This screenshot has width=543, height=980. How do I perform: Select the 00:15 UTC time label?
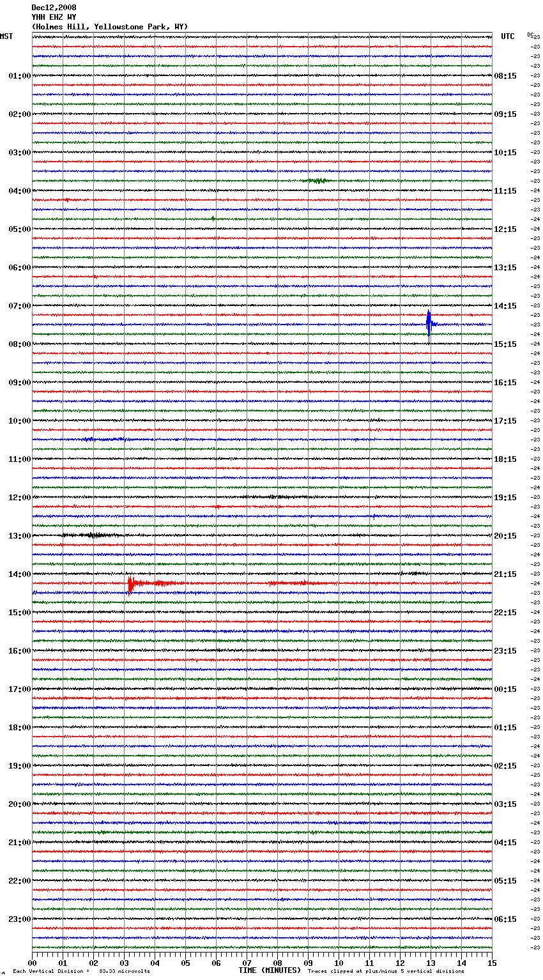click(x=505, y=689)
